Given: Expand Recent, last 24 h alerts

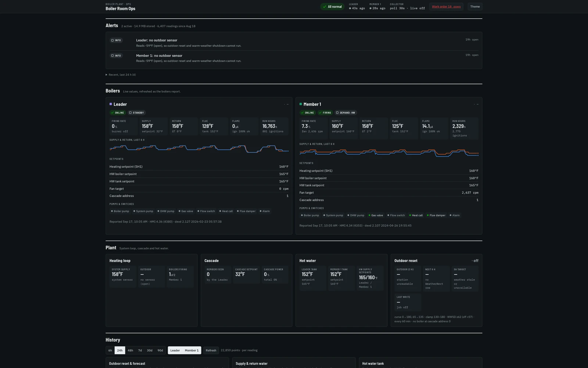Looking at the screenshot, I should (x=121, y=75).
